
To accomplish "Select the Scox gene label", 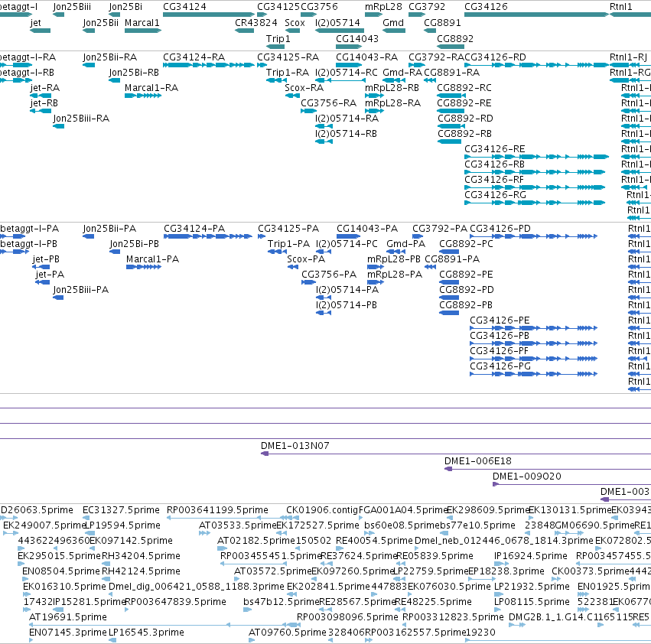I will (295, 23).
